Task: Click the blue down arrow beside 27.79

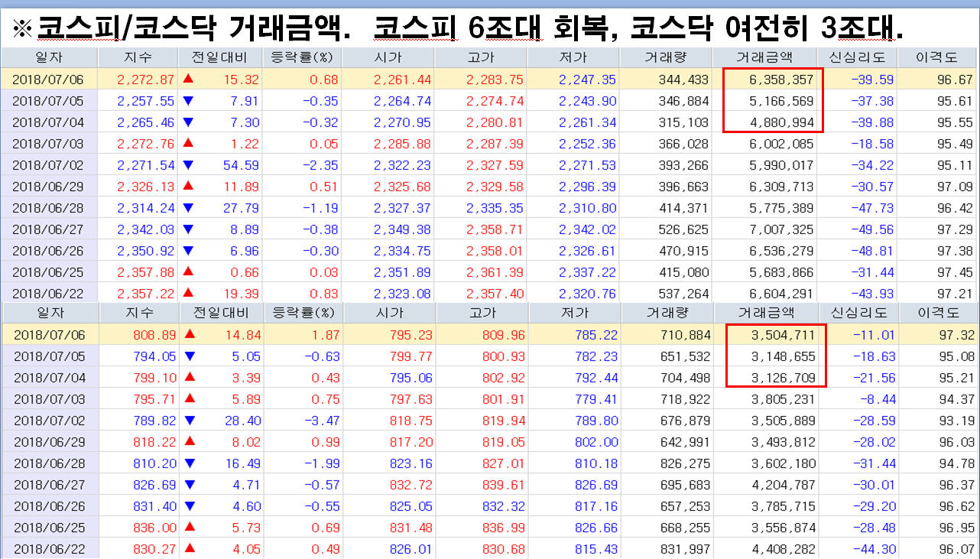Action: tap(188, 208)
